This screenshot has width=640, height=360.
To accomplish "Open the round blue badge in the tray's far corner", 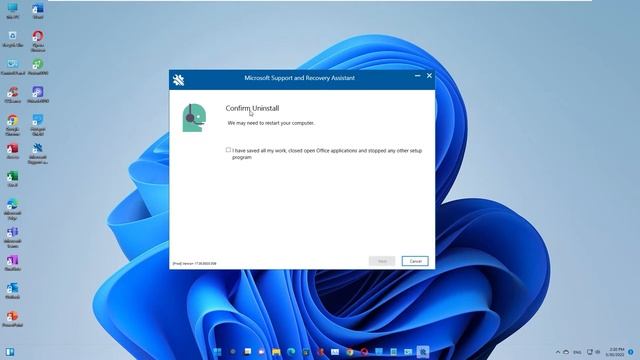I will (x=631, y=352).
